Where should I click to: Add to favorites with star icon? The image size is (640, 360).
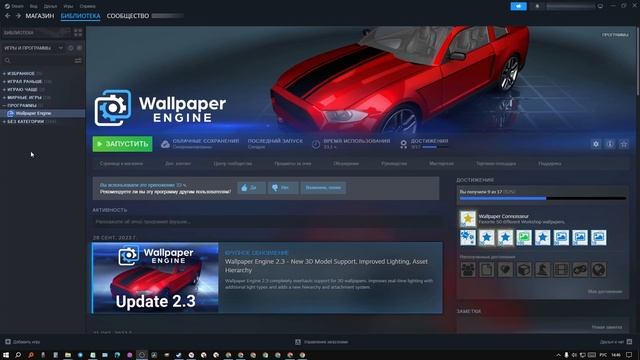[624, 144]
